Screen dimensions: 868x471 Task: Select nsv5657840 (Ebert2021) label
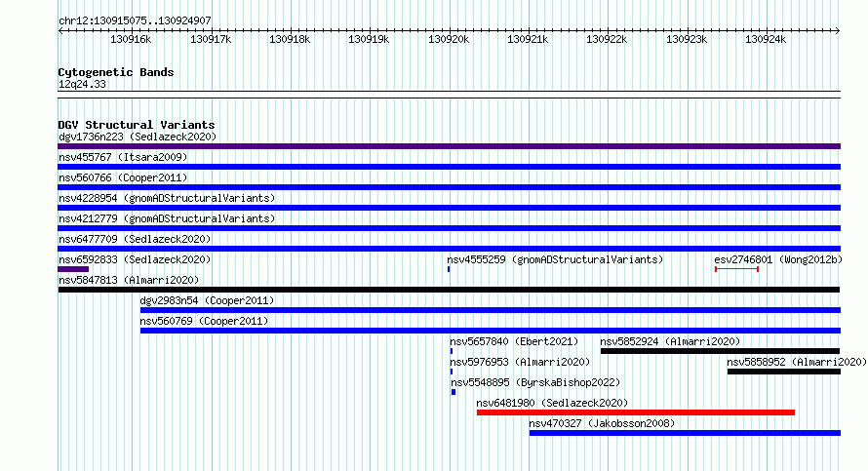(x=514, y=341)
